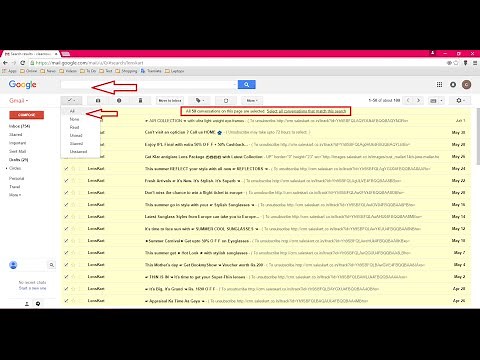The image size is (480, 360).
Task: Uncheck the 'Latest Sunglass Styles' email checkbox
Action: [x=66, y=217]
